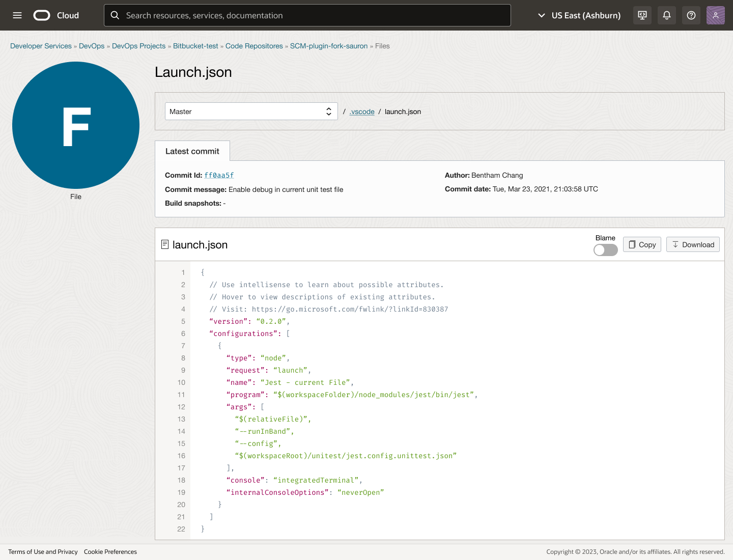Screen dimensions: 733x560
Task: Go to DevOps Projects breadcrumb
Action: (x=138, y=46)
